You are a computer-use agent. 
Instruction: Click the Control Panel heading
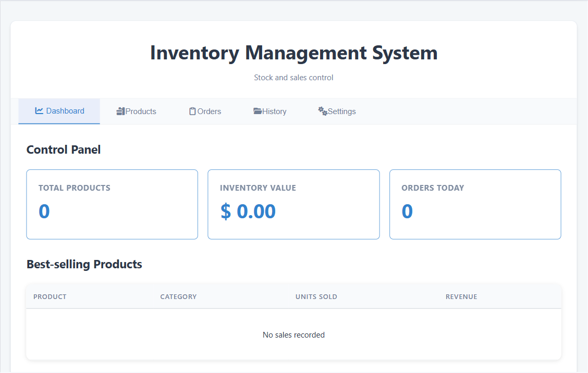(63, 150)
